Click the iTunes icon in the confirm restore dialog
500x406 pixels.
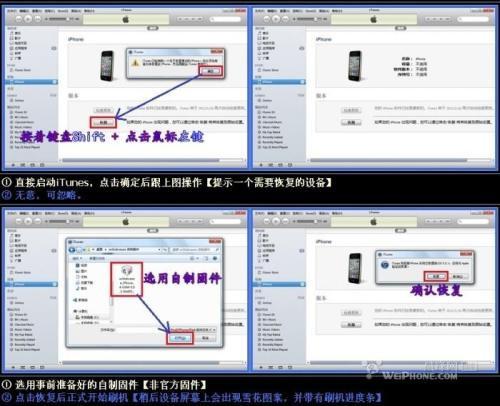[x=385, y=265]
